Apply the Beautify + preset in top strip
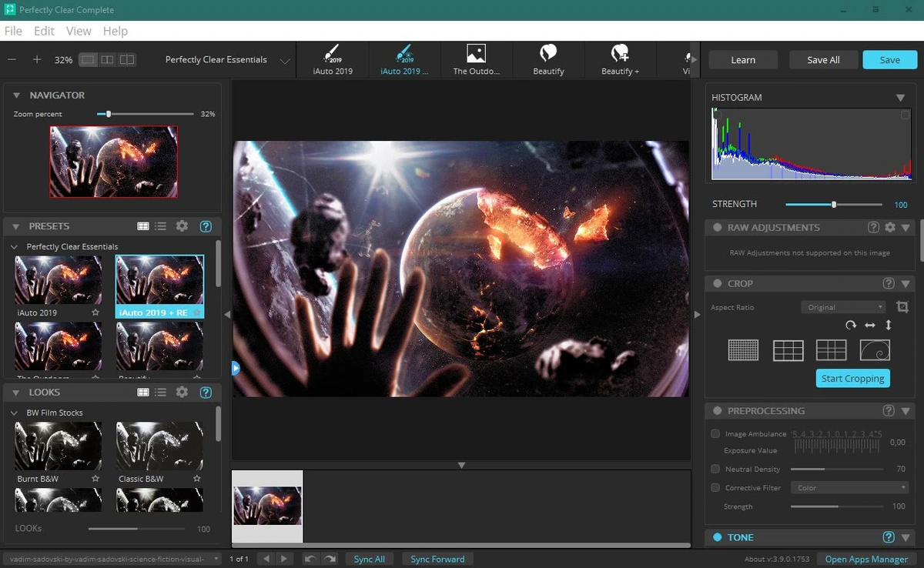 click(620, 60)
